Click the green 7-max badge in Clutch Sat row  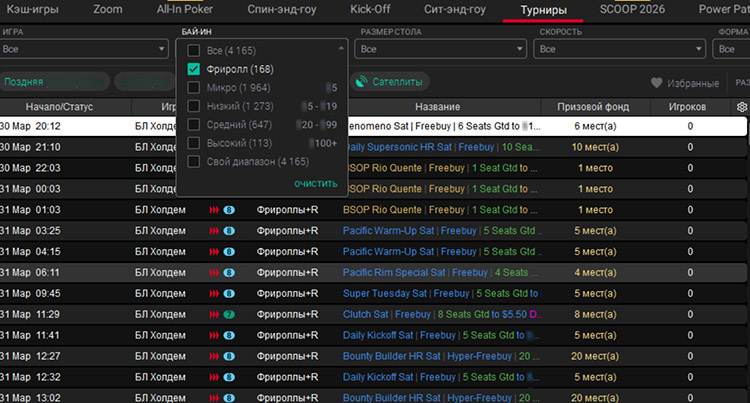tap(229, 314)
